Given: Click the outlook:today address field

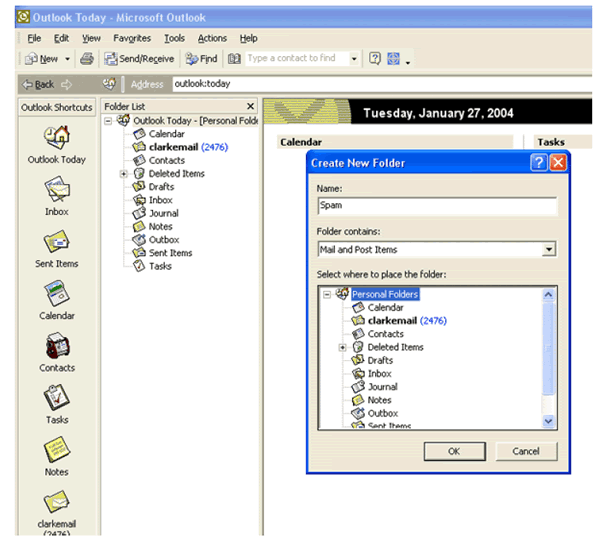Looking at the screenshot, I should point(382,84).
